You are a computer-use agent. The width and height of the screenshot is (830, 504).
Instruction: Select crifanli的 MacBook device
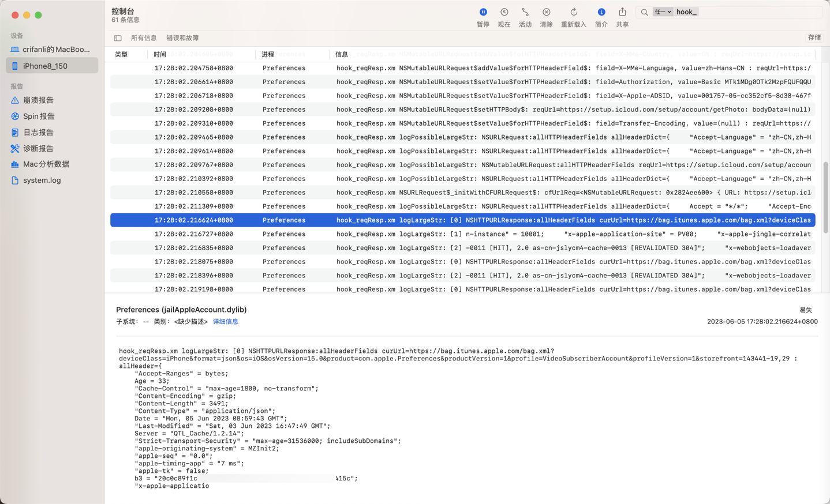click(x=52, y=50)
